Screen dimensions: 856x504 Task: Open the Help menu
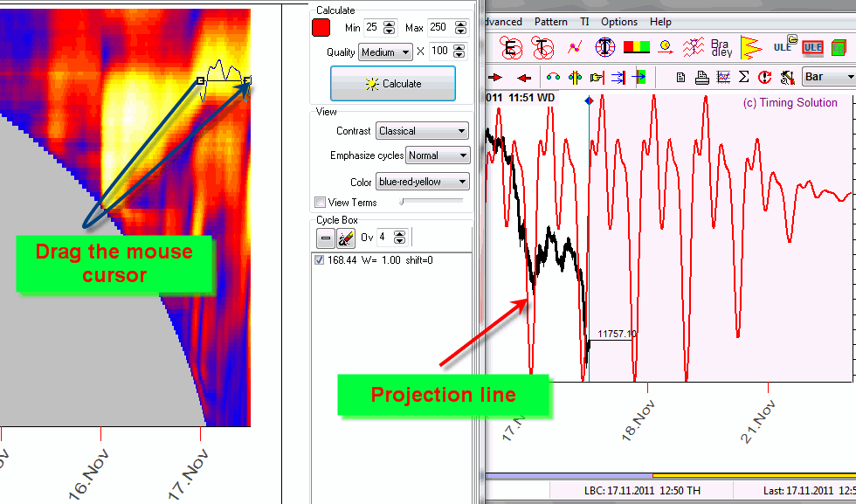point(660,22)
